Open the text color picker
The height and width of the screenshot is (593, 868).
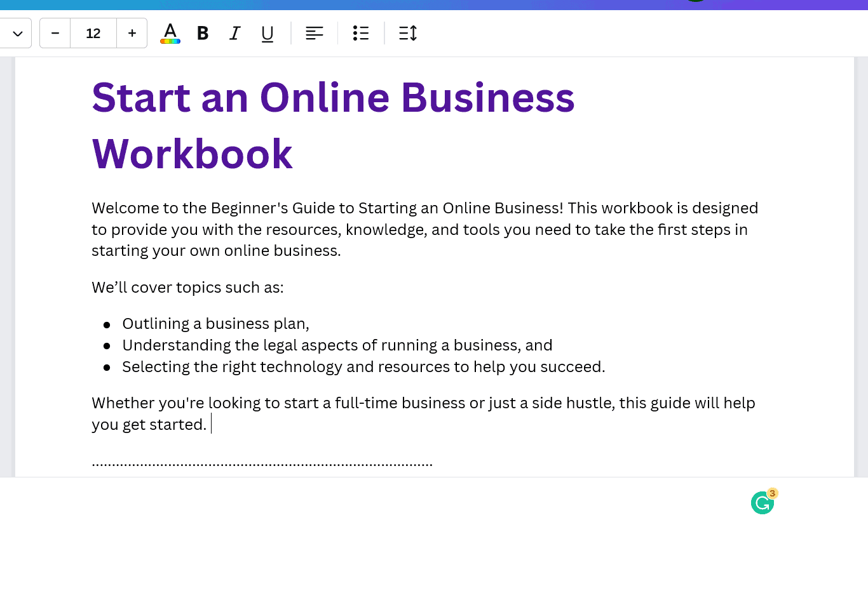[x=170, y=33]
